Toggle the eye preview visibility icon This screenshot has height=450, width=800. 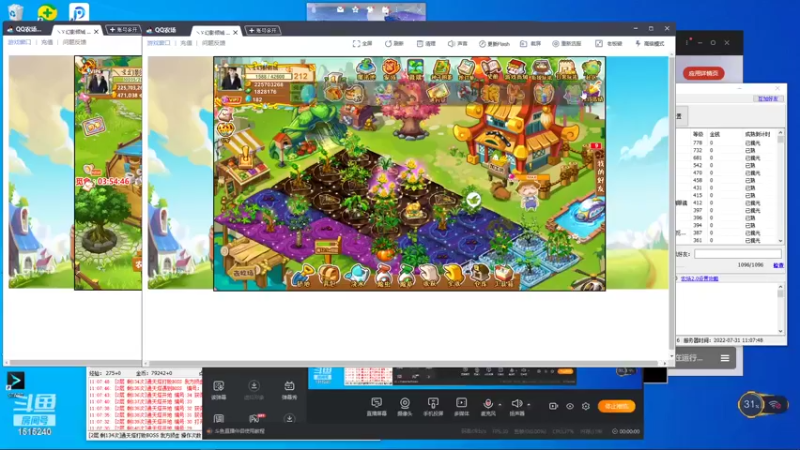[569, 406]
